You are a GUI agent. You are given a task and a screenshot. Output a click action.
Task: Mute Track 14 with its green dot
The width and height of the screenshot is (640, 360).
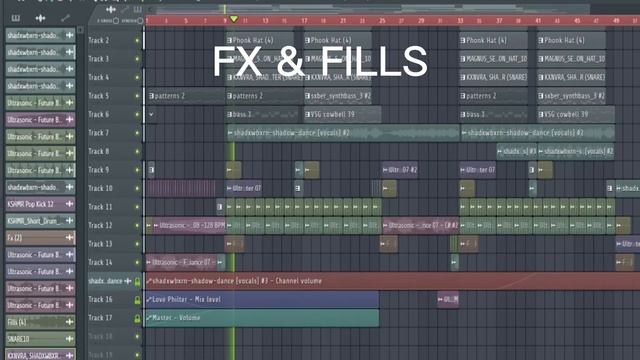137,262
